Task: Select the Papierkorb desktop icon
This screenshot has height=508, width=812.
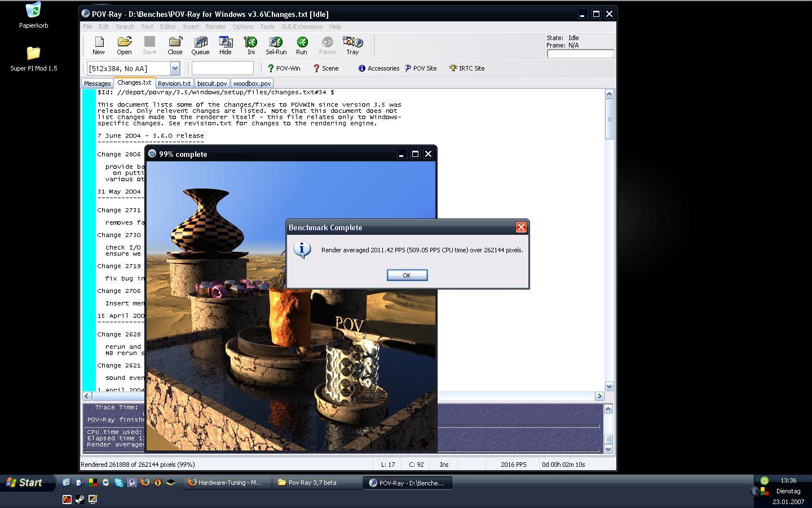Action: pos(33,15)
